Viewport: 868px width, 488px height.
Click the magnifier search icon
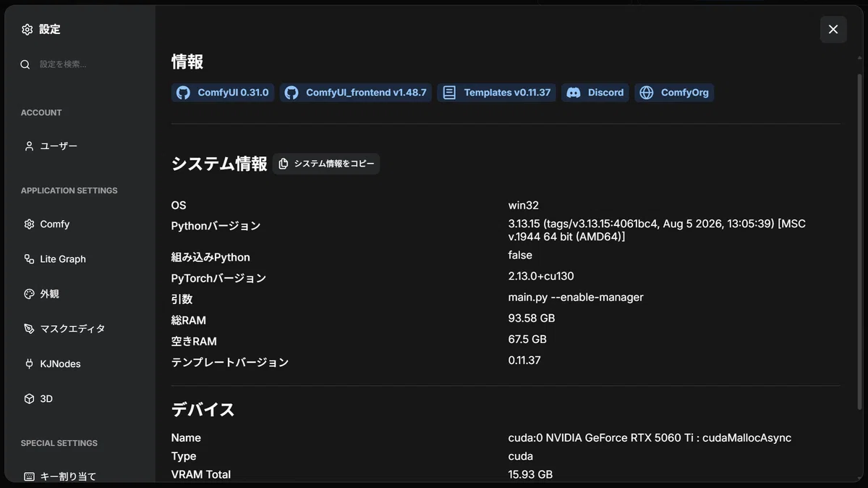tap(25, 64)
